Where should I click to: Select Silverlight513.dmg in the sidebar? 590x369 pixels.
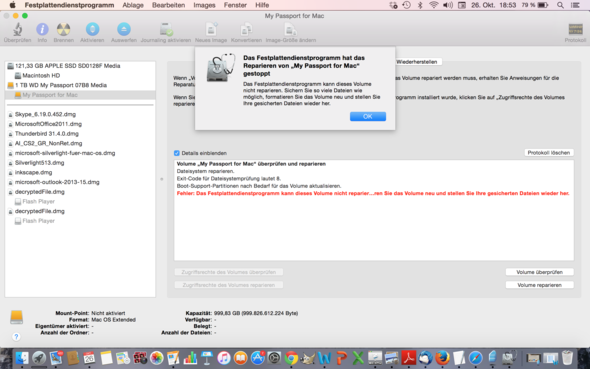pos(80,163)
